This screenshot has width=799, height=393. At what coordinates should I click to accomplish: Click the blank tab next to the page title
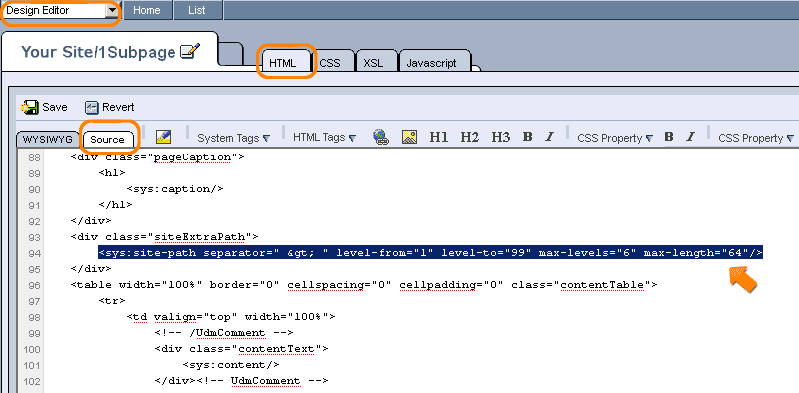tap(232, 54)
